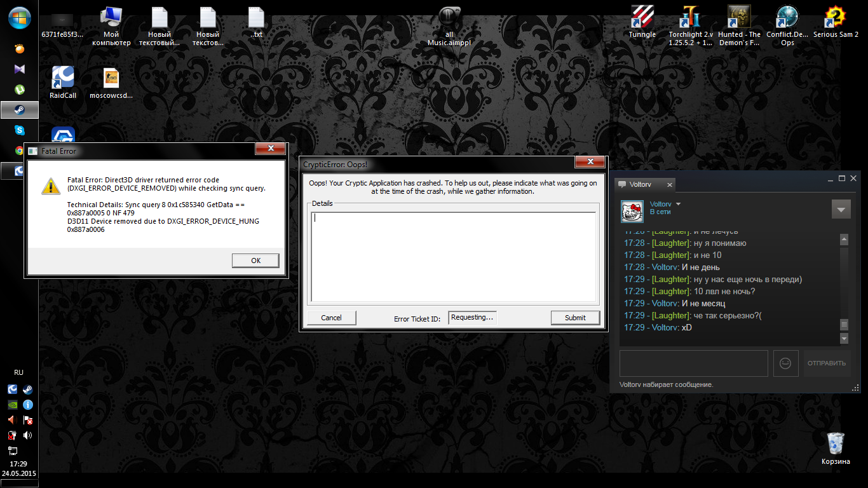Image resolution: width=868 pixels, height=488 pixels.
Task: Launch Torchlight 2 desktop shortcut
Action: [691, 25]
